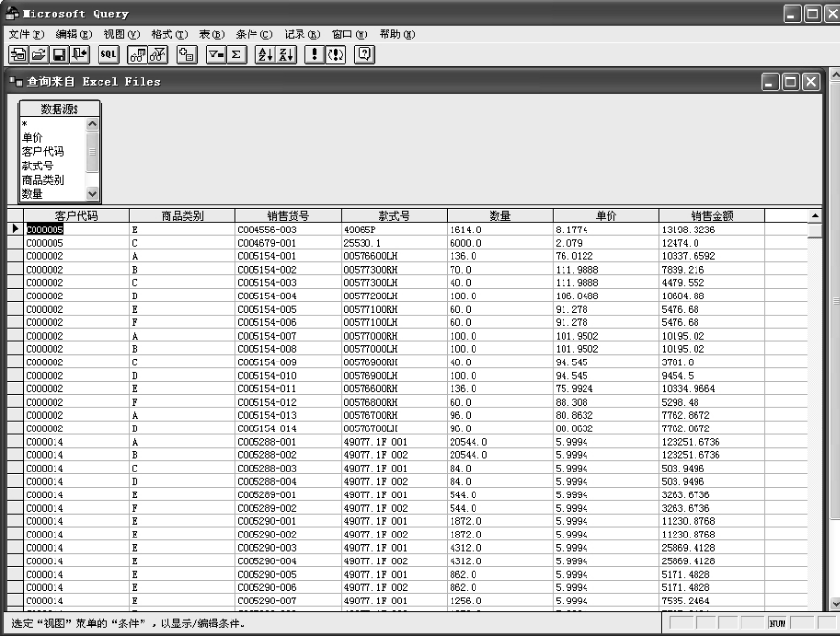840x636 pixels.
Task: Open the 条件(C) menu
Action: 254,34
